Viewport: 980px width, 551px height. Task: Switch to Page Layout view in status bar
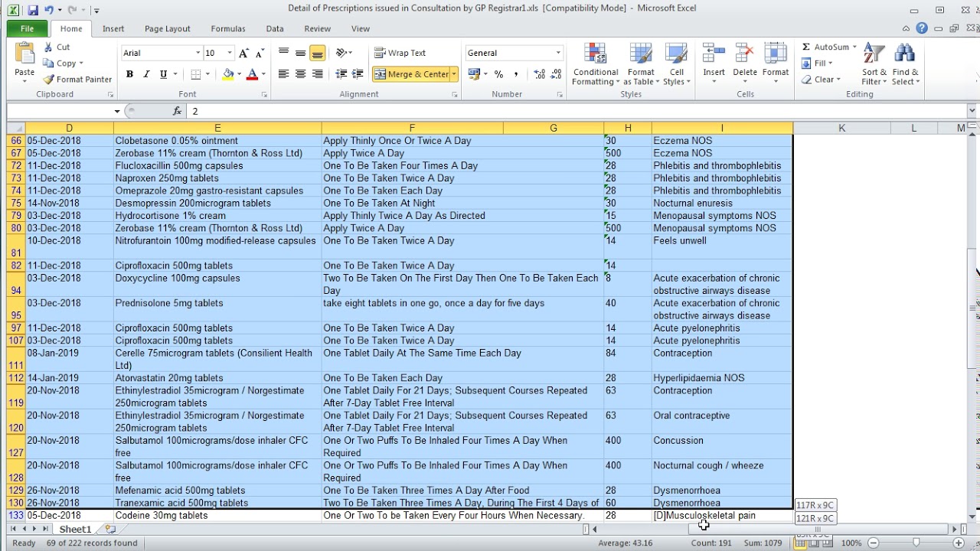[815, 543]
